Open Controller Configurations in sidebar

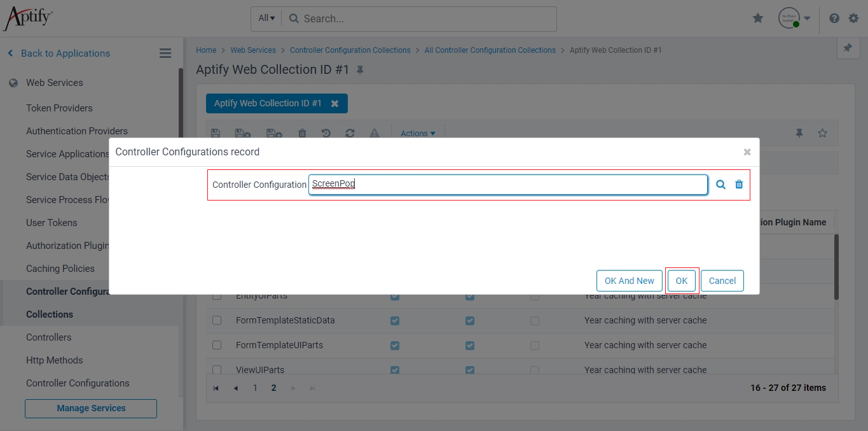point(78,383)
